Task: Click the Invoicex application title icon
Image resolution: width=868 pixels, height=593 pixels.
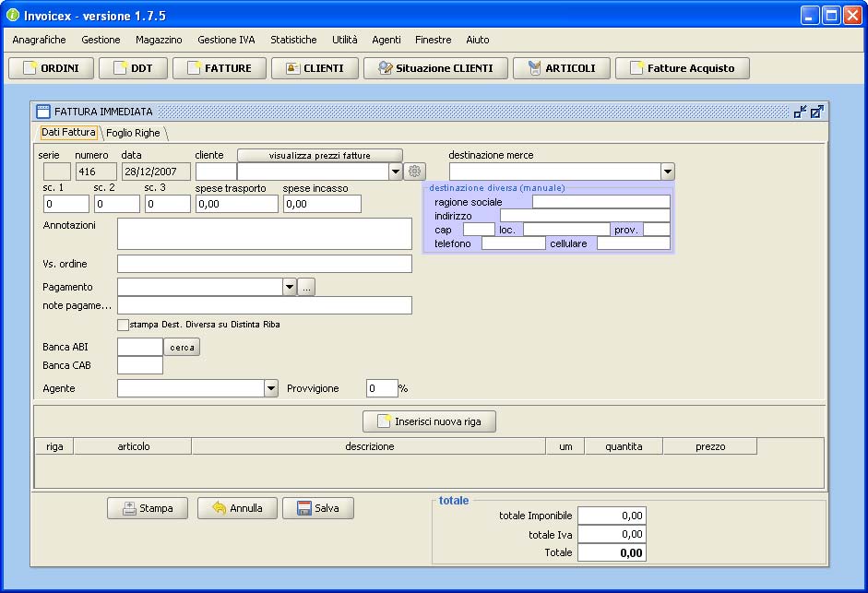Action: 12,16
